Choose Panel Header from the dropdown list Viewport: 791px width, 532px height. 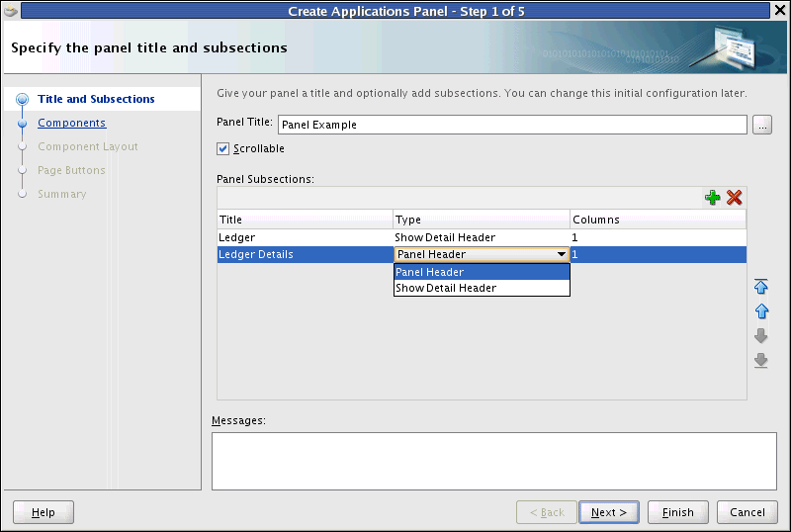point(482,272)
